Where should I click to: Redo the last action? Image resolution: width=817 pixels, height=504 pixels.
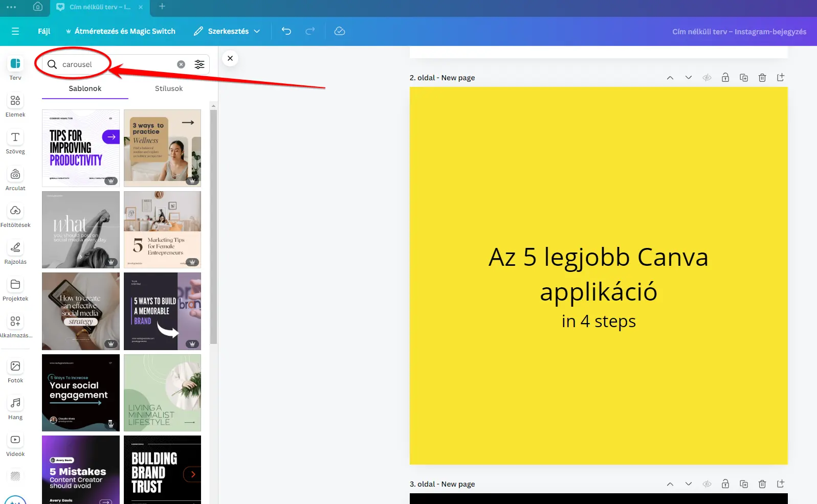click(x=310, y=31)
